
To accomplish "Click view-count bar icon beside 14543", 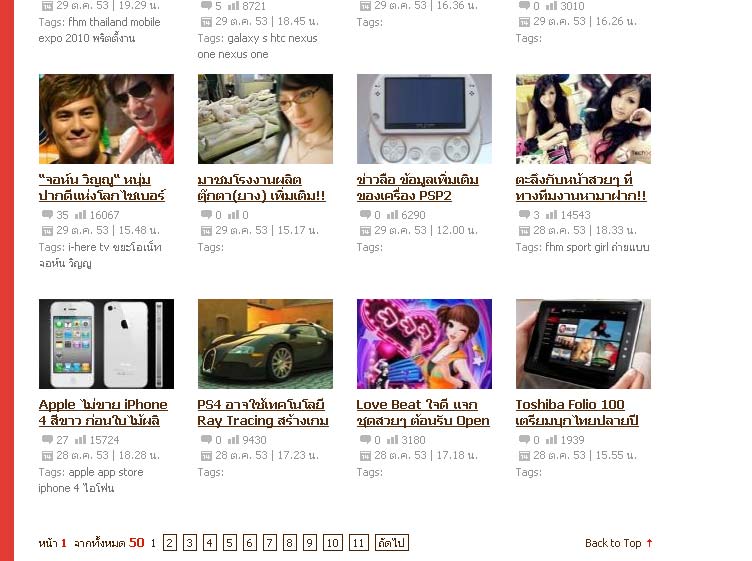I will click(552, 214).
